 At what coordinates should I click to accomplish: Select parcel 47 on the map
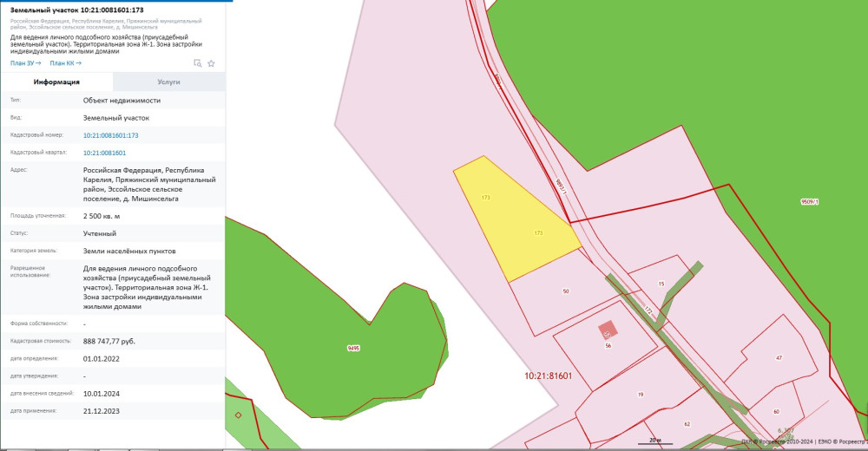tap(779, 356)
